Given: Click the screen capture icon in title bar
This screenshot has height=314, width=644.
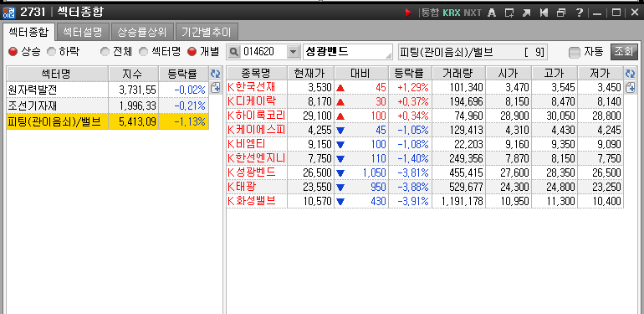Looking at the screenshot, I should point(509,13).
